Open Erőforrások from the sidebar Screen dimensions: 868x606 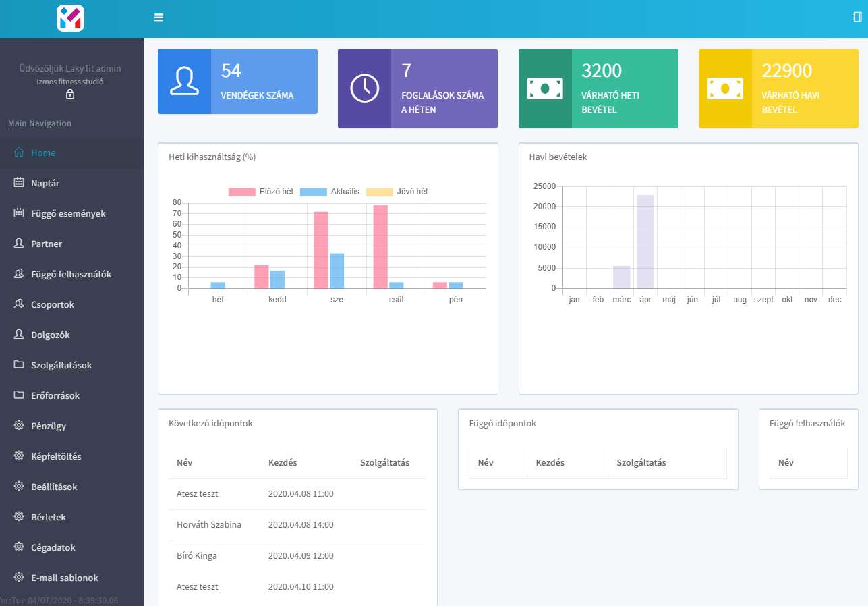72,395
